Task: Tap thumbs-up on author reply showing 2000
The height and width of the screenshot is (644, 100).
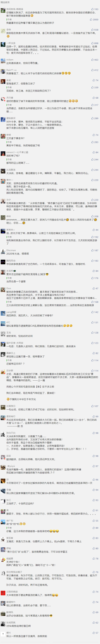Action: point(91,20)
